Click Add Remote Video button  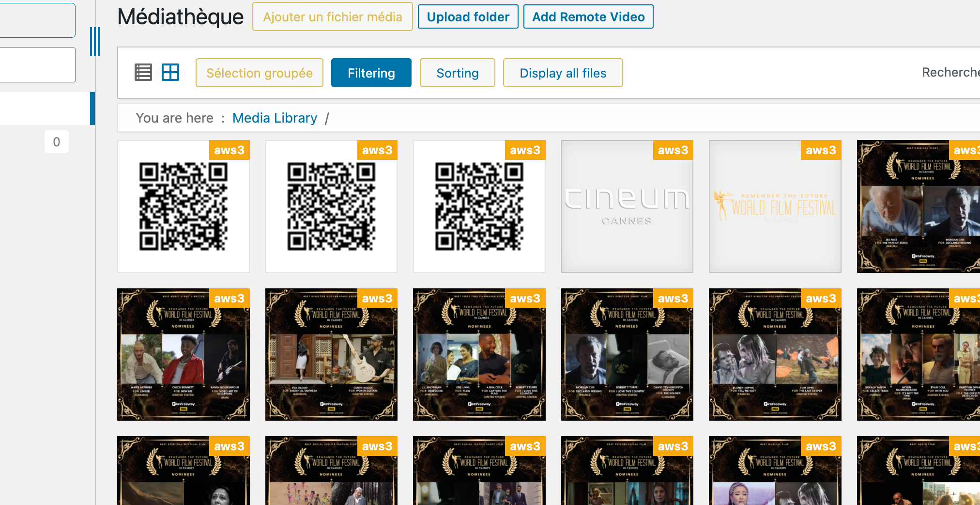point(588,16)
